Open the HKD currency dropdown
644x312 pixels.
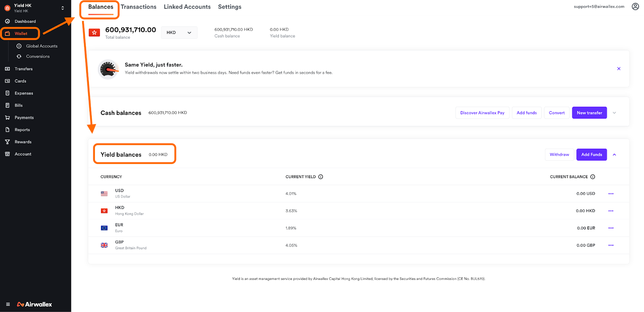179,33
